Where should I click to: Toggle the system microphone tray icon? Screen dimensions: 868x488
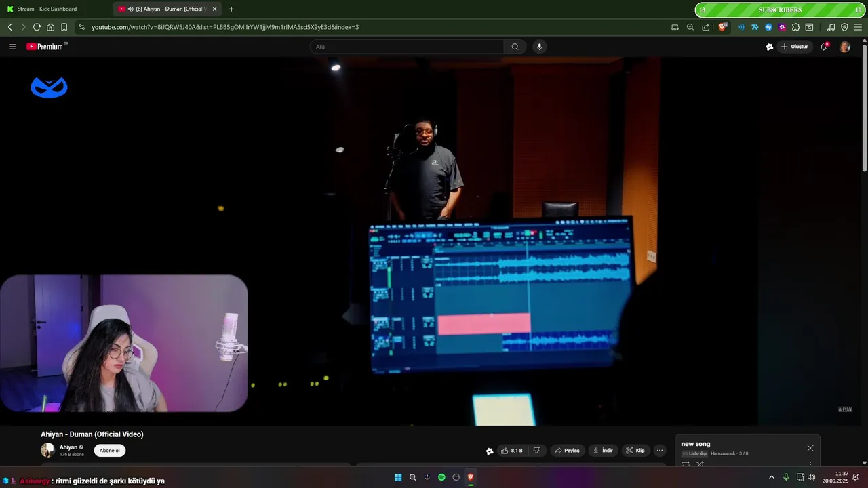786,477
